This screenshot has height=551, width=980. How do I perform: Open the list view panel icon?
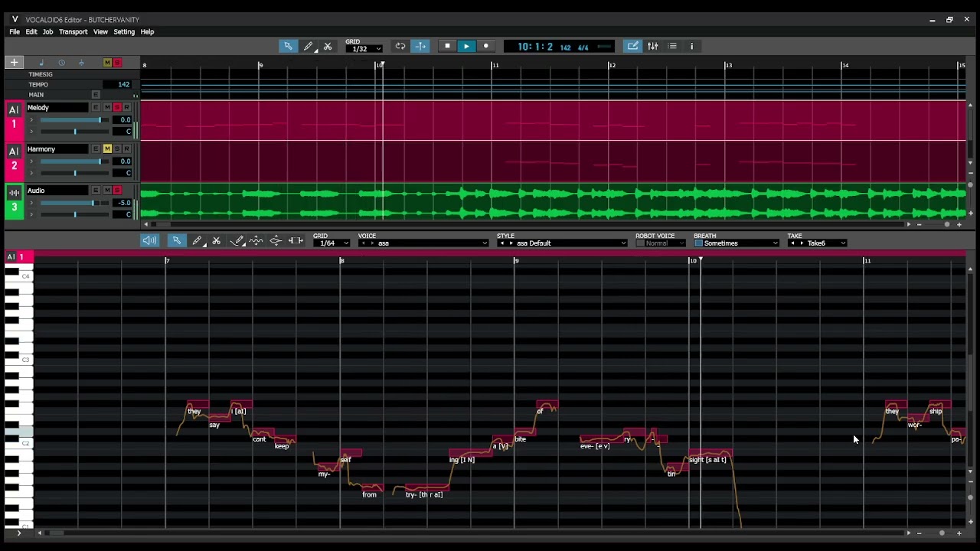pyautogui.click(x=672, y=46)
